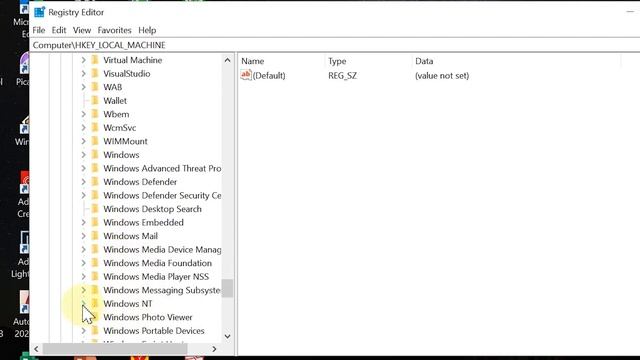Click the registry address path bar

click(335, 45)
